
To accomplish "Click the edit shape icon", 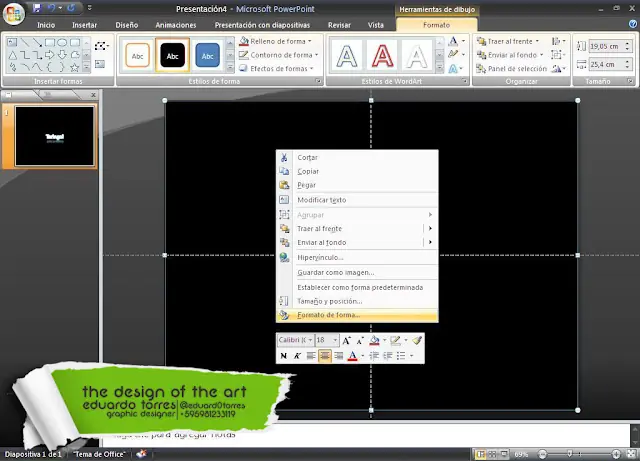I will 100,46.
